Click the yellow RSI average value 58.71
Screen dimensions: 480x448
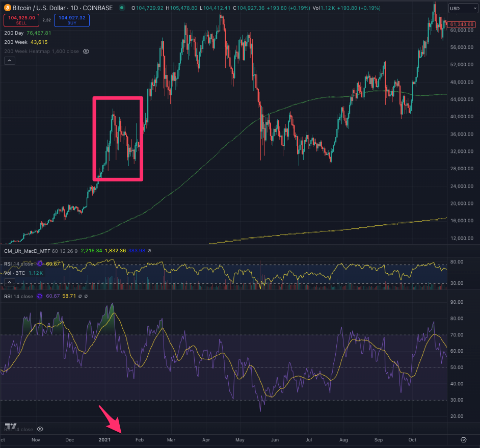click(x=69, y=296)
